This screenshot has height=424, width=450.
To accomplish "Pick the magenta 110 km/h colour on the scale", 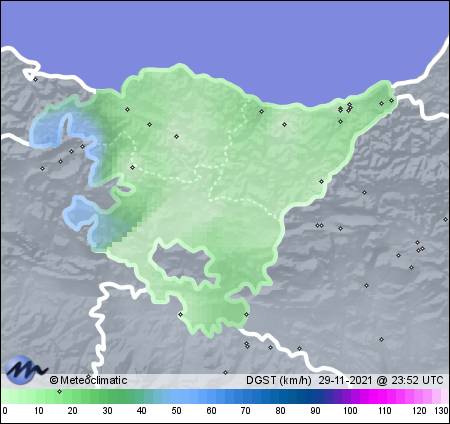I will click(384, 397).
